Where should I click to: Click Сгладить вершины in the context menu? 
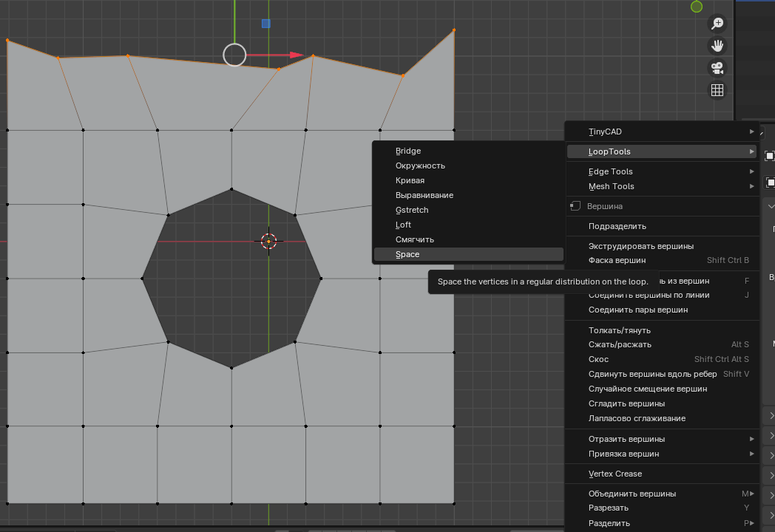(626, 403)
